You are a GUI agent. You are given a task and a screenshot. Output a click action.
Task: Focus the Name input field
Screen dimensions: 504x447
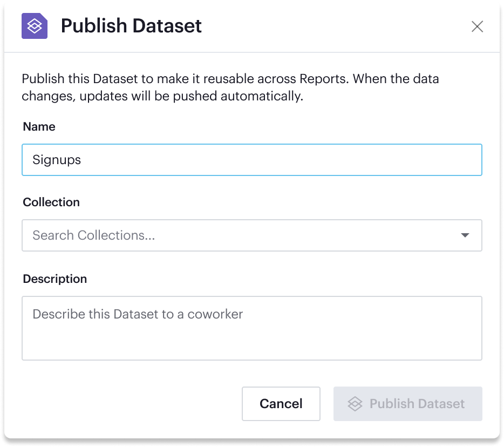pos(251,160)
